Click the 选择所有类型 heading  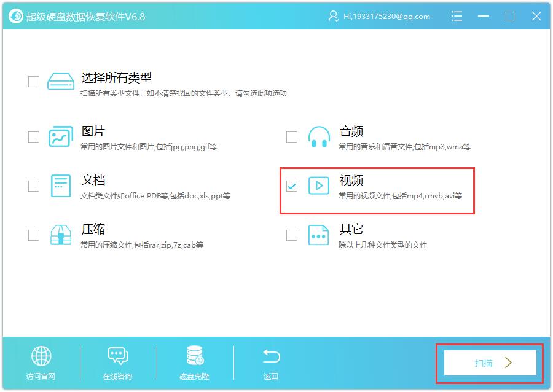pos(117,77)
